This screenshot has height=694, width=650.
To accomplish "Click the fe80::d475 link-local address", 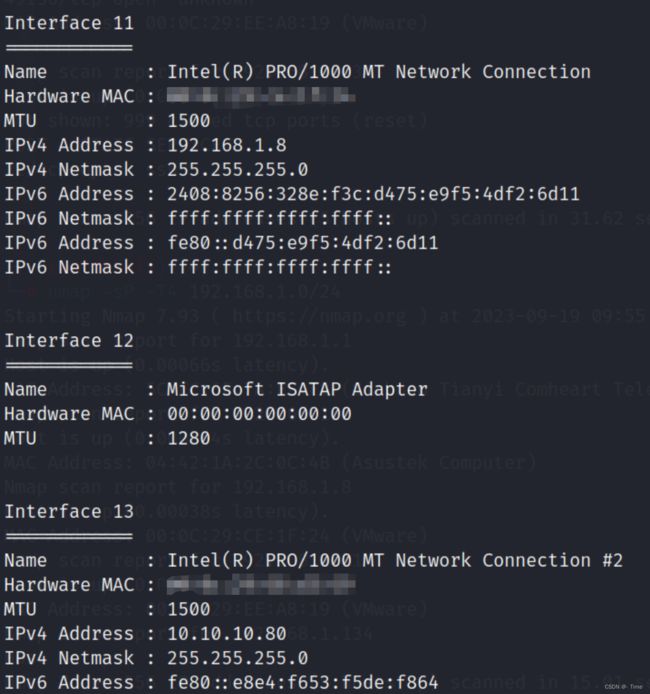I will pos(303,243).
